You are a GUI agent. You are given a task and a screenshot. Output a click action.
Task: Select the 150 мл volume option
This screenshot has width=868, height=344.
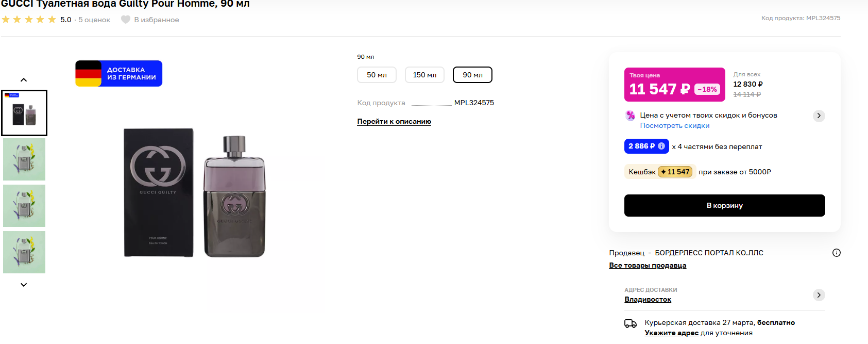(424, 75)
